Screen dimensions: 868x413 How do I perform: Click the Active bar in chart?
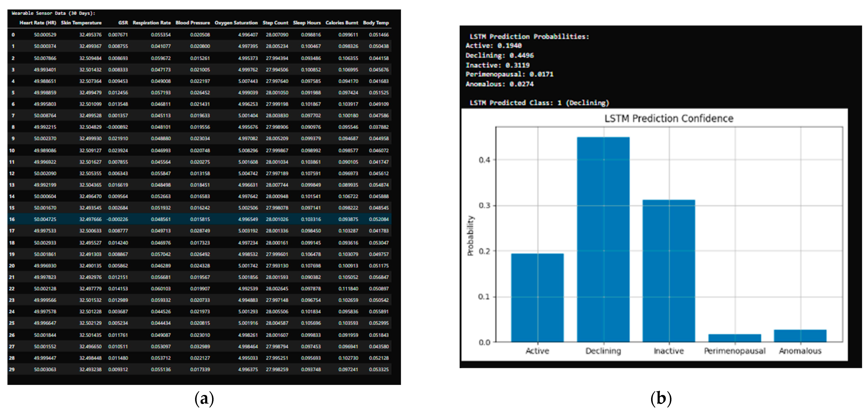(537, 298)
